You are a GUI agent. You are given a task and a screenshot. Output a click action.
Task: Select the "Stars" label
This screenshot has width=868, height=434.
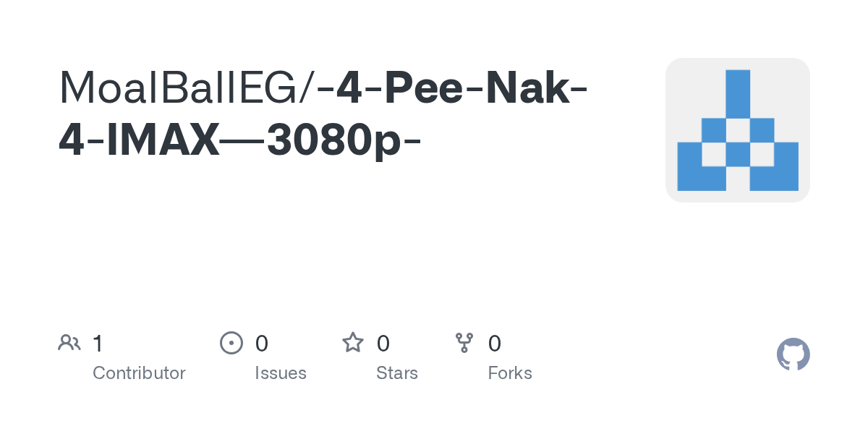397,373
